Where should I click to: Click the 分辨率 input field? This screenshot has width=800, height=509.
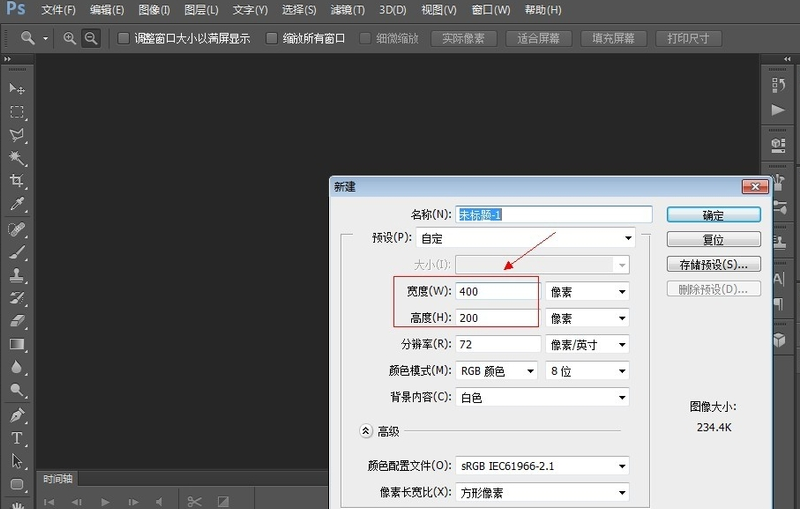click(497, 344)
